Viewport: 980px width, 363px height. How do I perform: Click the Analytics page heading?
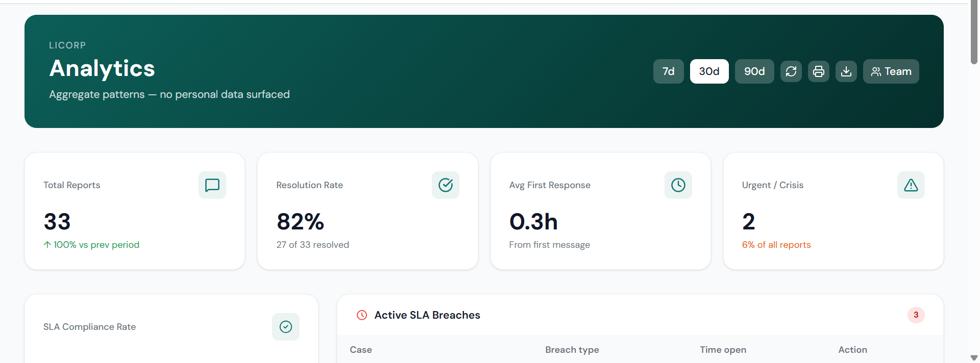(x=102, y=68)
